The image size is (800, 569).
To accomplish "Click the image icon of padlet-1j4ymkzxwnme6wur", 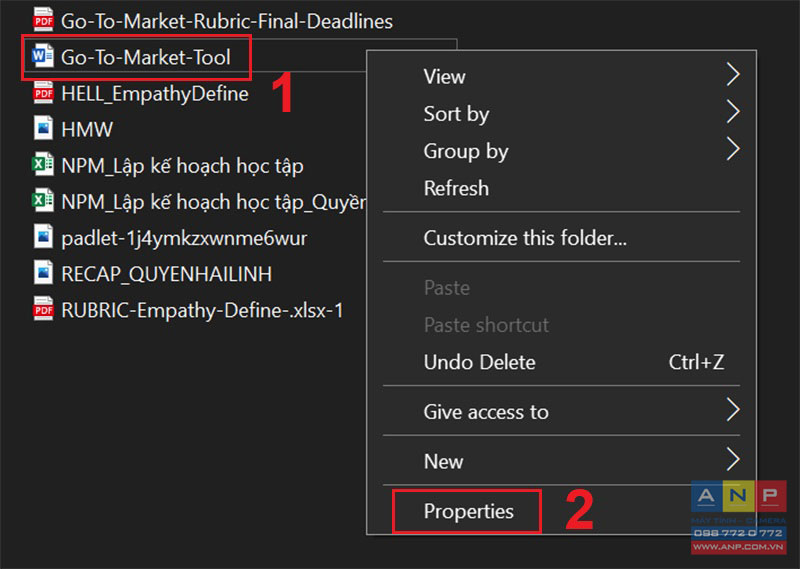I will pyautogui.click(x=43, y=237).
